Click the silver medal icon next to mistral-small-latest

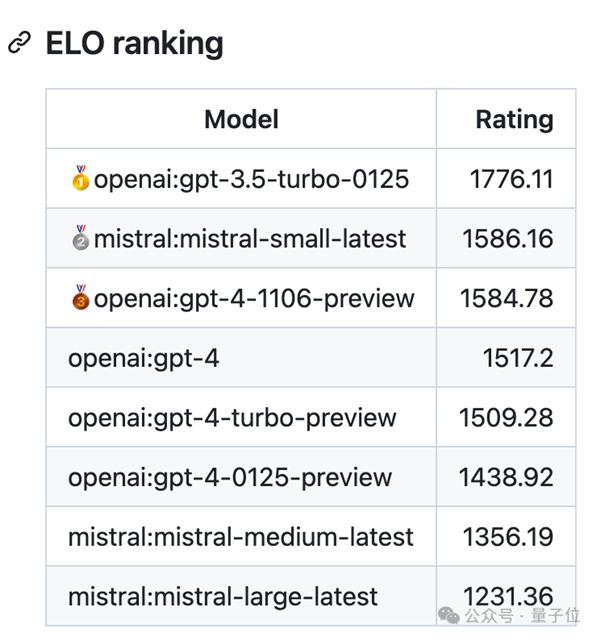point(80,239)
